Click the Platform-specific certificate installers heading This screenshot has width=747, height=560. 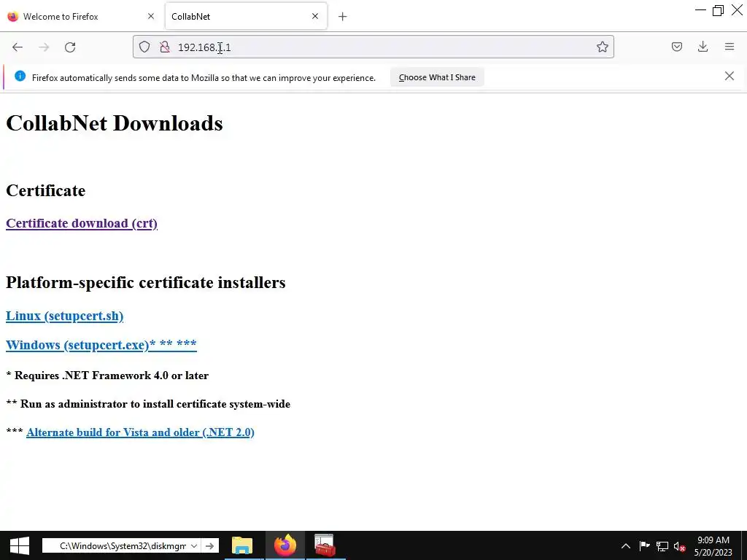pyautogui.click(x=146, y=282)
